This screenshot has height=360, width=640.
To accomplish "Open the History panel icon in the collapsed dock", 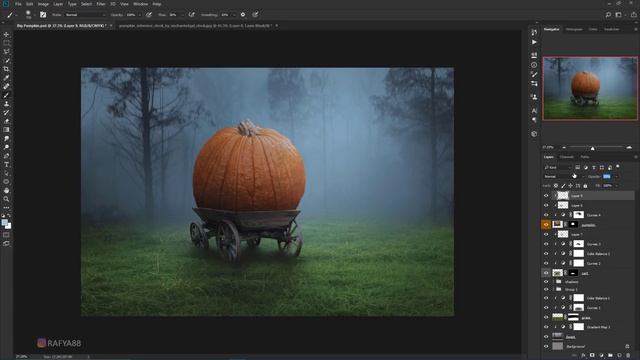I will [534, 32].
